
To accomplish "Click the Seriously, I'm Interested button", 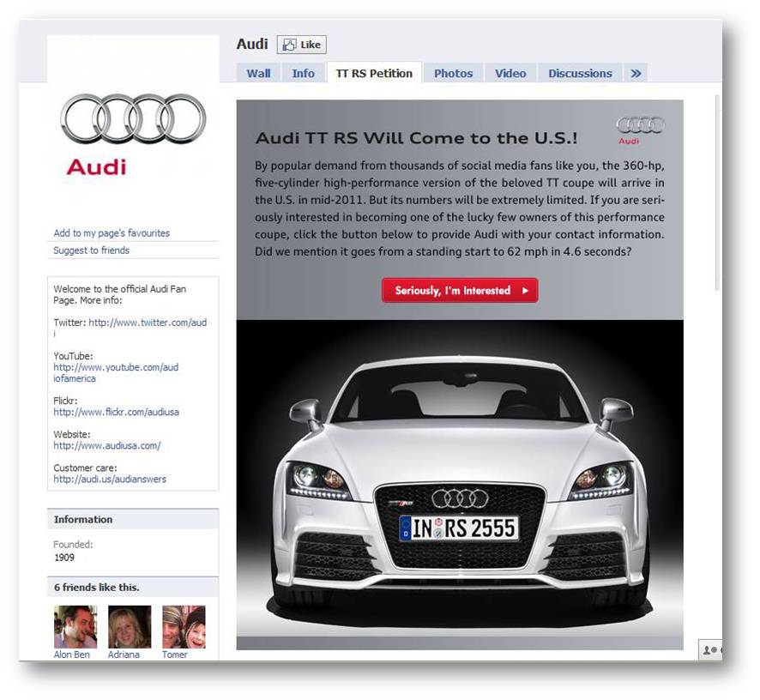I will point(460,290).
